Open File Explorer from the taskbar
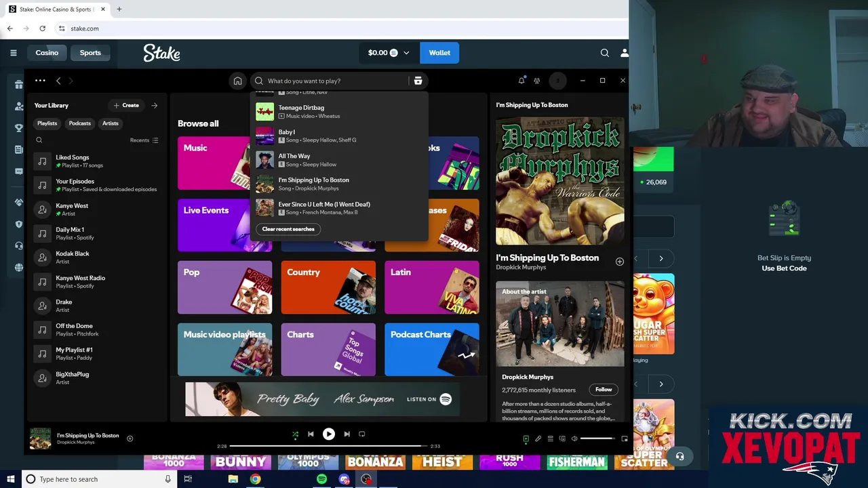 233,479
